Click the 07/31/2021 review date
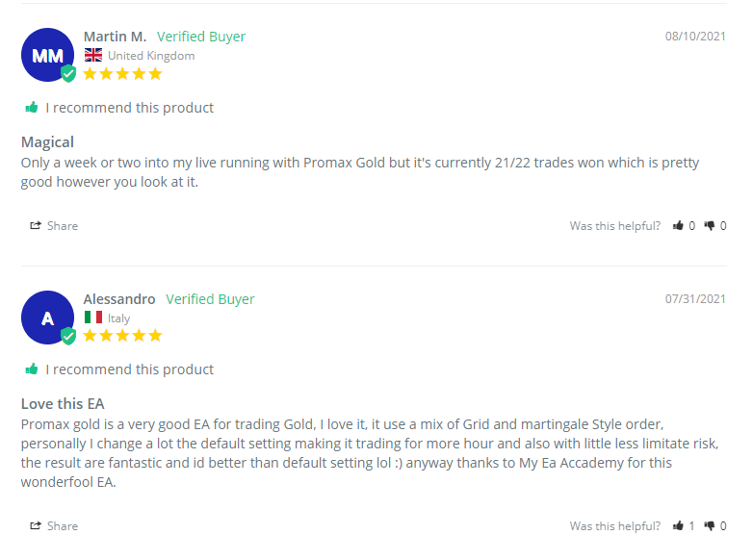 tap(695, 299)
